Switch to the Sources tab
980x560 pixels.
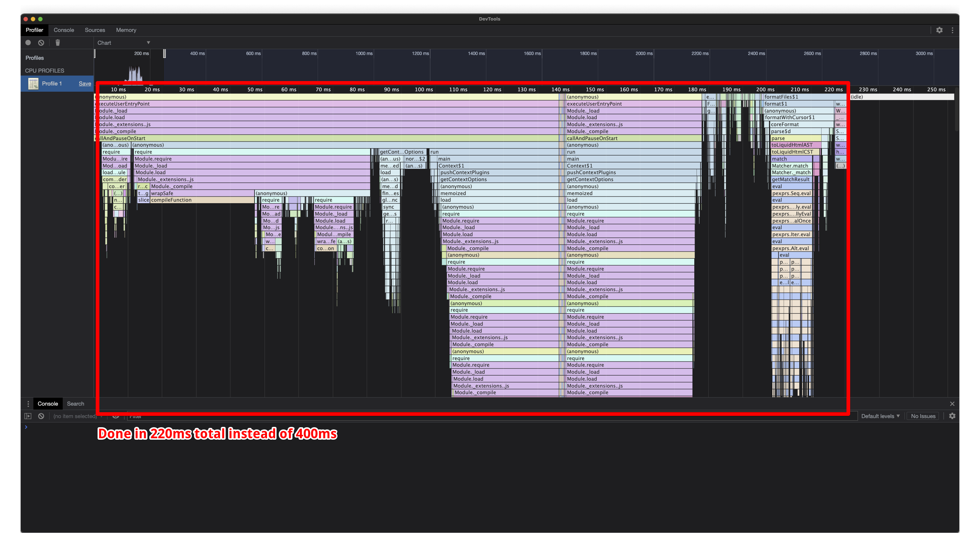(95, 30)
